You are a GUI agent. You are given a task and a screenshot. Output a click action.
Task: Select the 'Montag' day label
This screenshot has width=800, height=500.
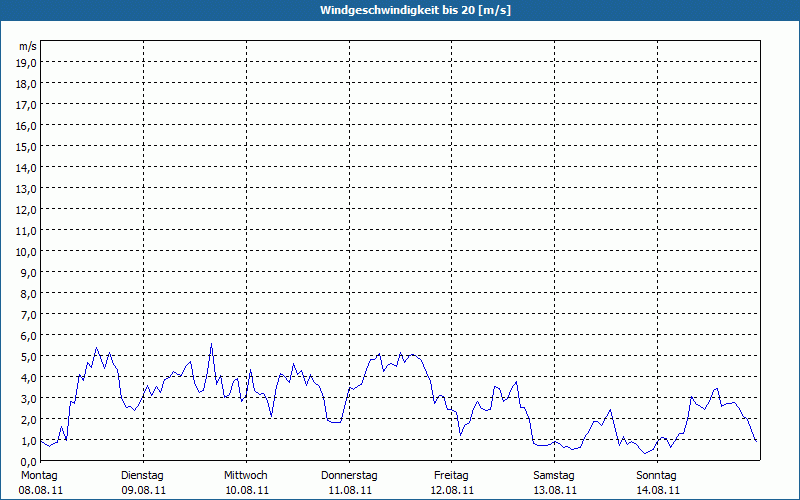coord(39,476)
